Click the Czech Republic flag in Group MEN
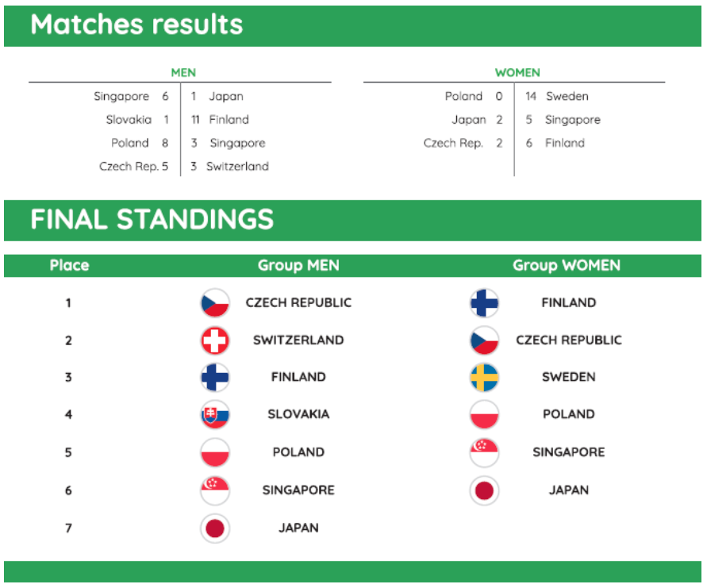The height and width of the screenshot is (588, 707). [214, 303]
